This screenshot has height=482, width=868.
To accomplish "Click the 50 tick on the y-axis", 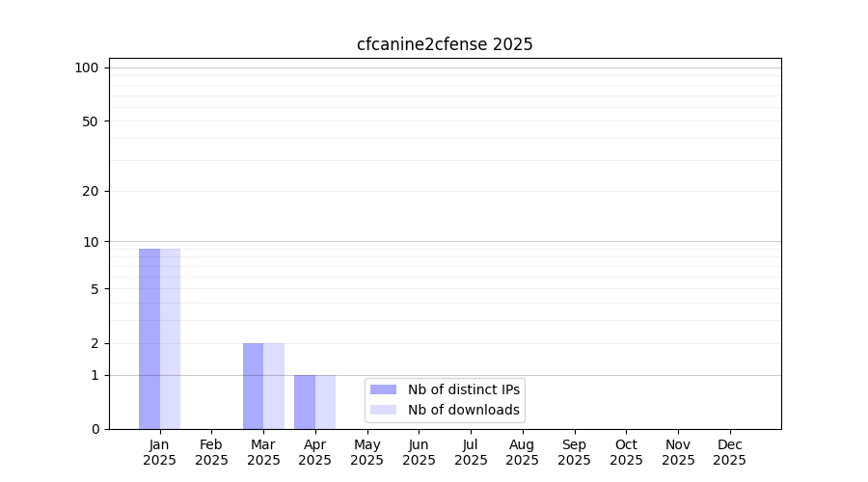I will [91, 121].
